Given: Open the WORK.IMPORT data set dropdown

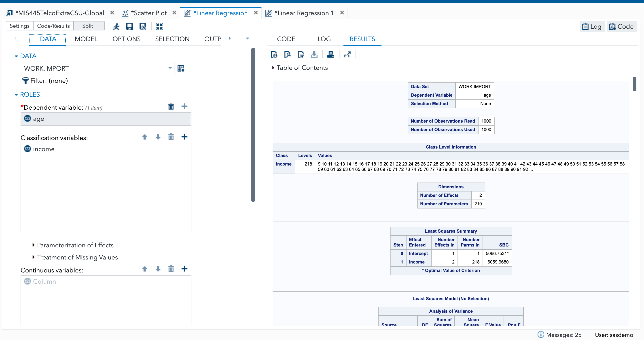Looking at the screenshot, I should (x=170, y=68).
